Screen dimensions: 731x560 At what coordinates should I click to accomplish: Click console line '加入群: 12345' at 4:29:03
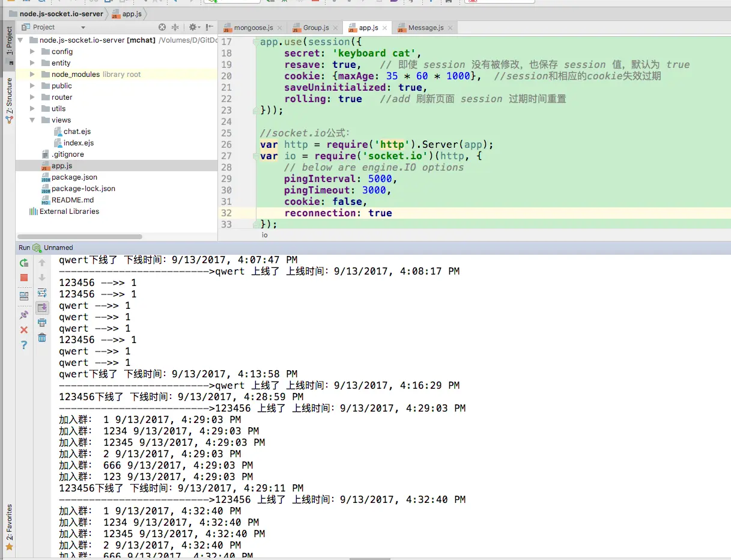162,442
